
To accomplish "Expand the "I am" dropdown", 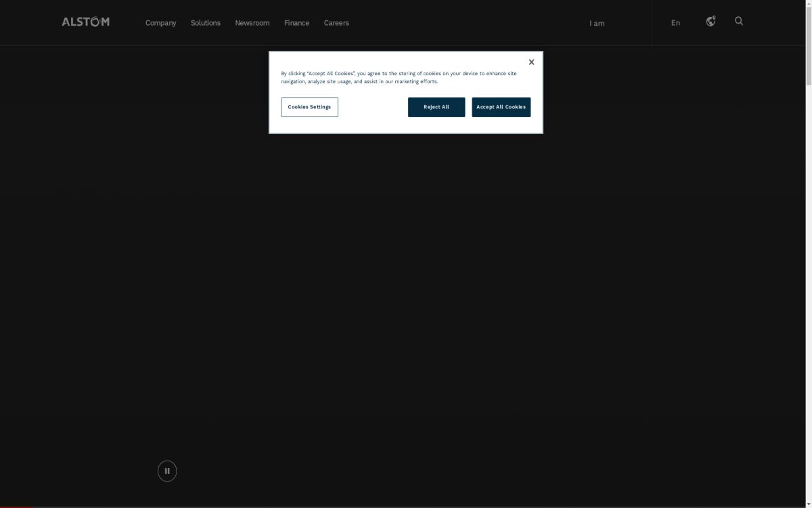I will click(x=597, y=23).
